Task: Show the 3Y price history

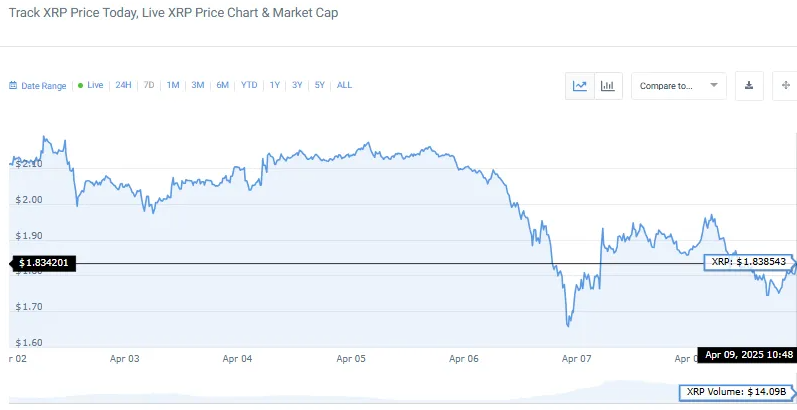Action: tap(297, 86)
